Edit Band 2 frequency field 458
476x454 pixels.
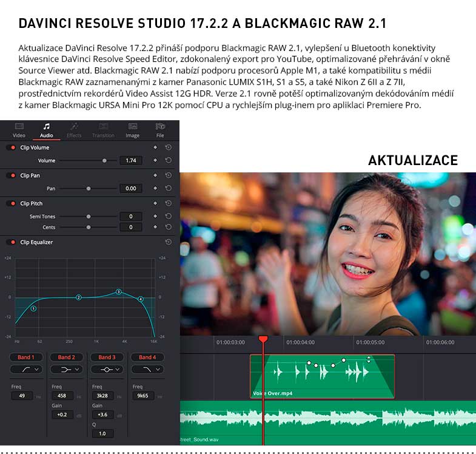click(x=62, y=396)
